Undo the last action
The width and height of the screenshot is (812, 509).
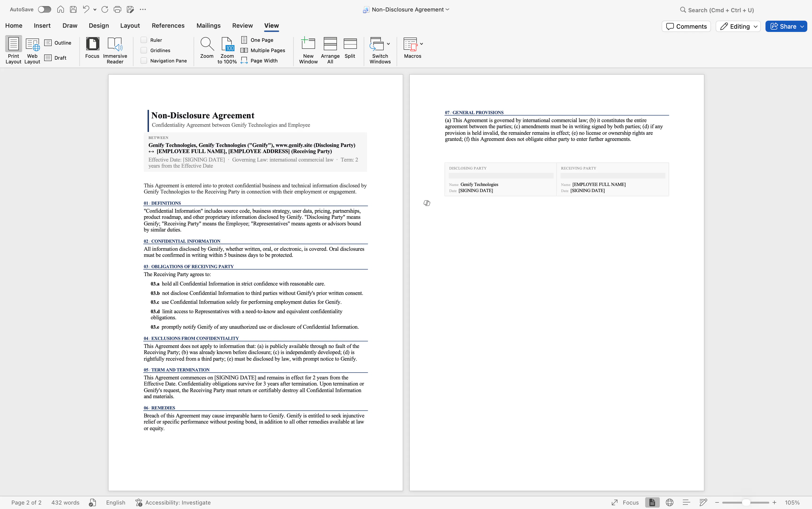click(x=86, y=9)
